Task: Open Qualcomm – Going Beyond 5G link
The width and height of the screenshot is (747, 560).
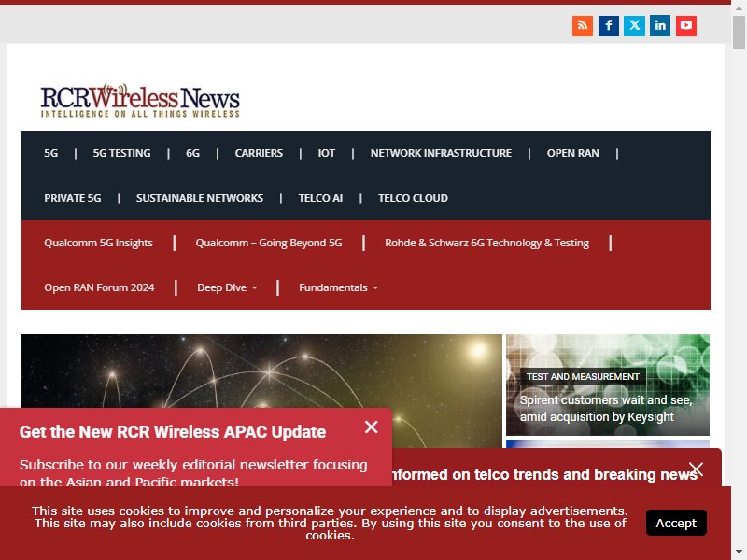Action: [269, 243]
